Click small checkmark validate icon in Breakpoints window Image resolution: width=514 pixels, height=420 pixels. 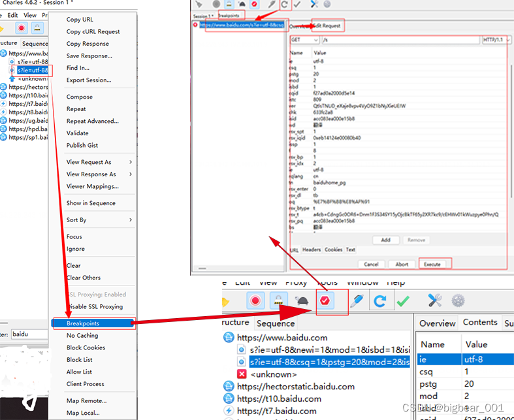(297, 5)
